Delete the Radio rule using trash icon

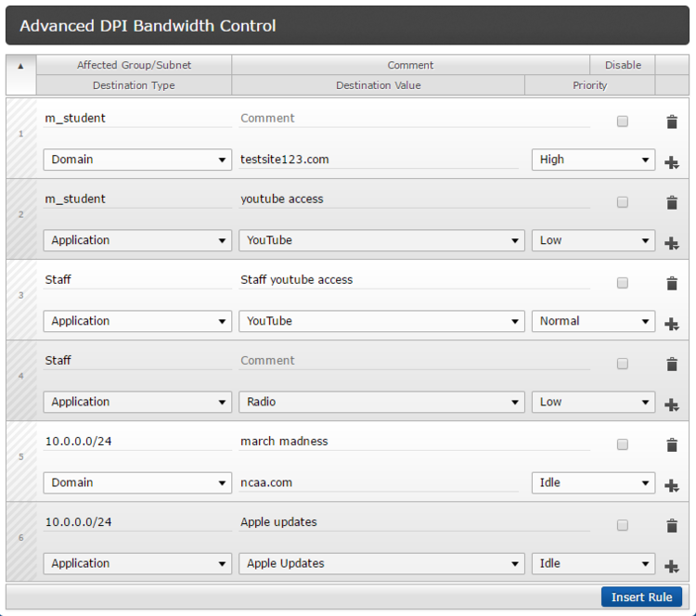672,364
